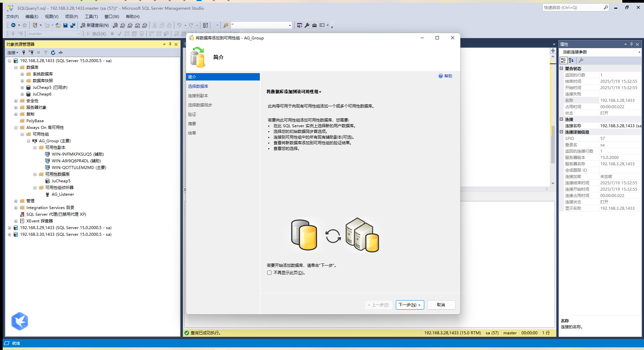This screenshot has width=644, height=350.
Task: Collapse the AG_Group (主要) node
Action: point(28,141)
